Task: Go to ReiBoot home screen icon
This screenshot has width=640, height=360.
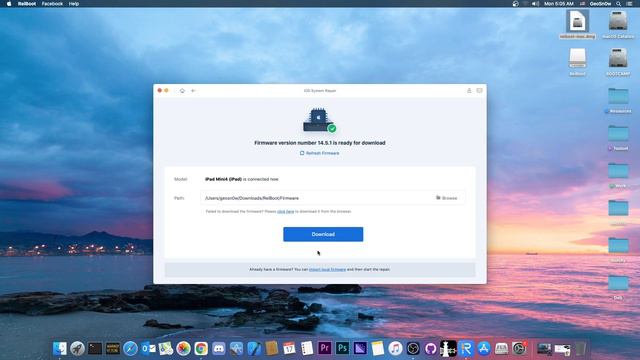Action: tap(182, 91)
